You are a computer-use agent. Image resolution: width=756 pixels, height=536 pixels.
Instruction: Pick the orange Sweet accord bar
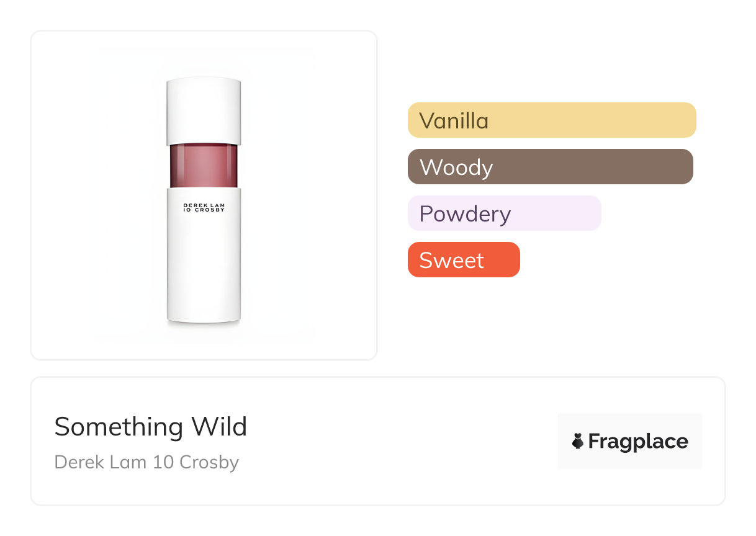tap(464, 259)
